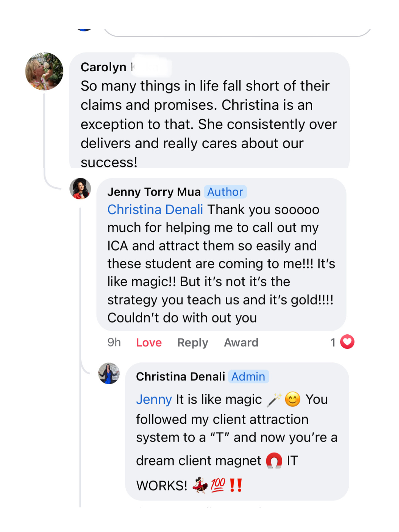399x532 pixels.
Task: Award Jenny Torry Mua's comment
Action: click(x=241, y=343)
